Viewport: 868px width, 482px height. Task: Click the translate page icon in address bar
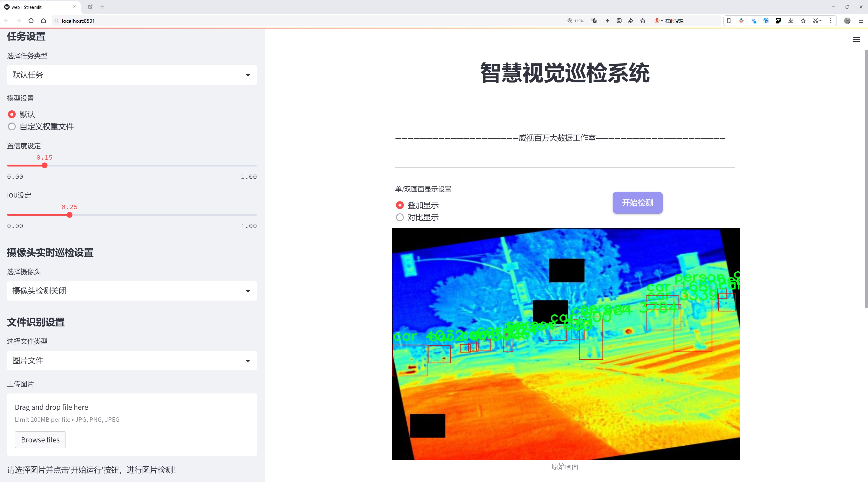(x=594, y=21)
